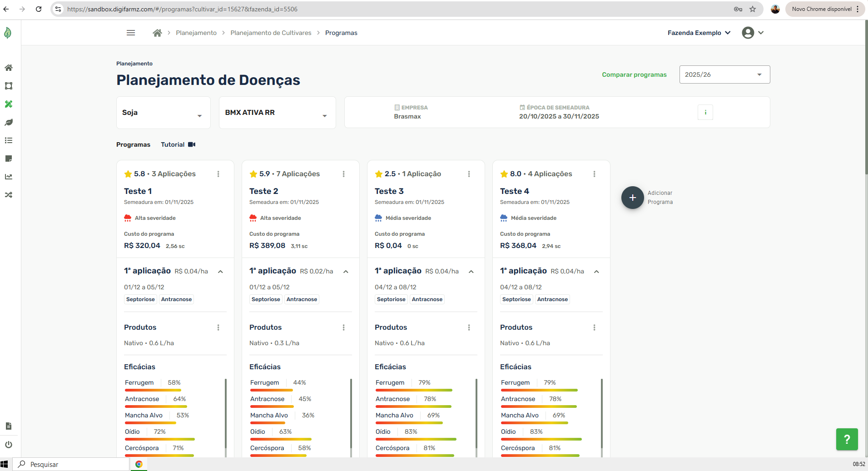The height and width of the screenshot is (471, 868).
Task: Open the hamburger menu icon
Action: click(131, 33)
